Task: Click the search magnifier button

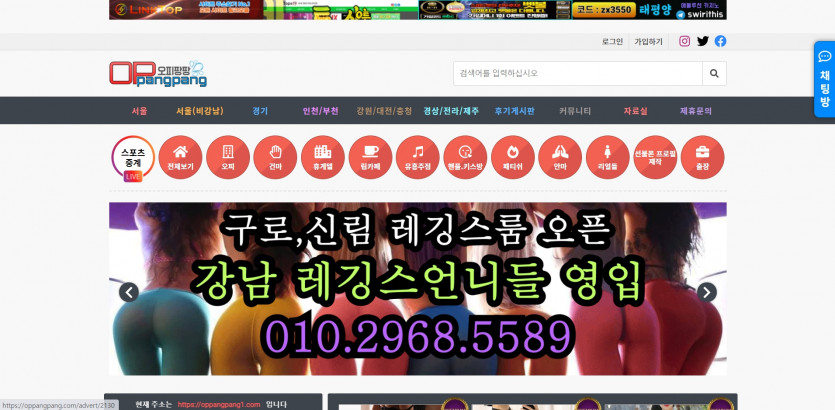Action: tap(714, 73)
